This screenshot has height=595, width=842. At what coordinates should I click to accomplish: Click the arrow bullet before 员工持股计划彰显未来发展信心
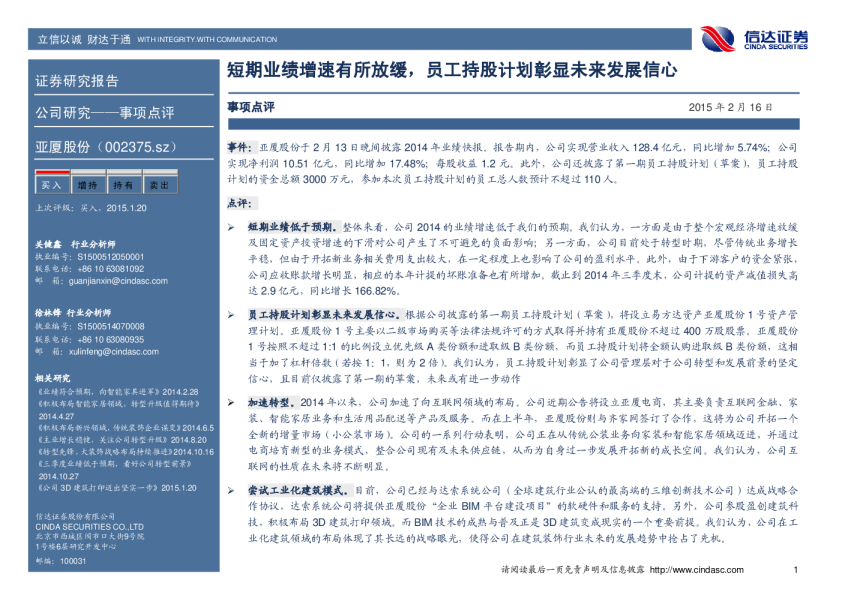pos(229,314)
